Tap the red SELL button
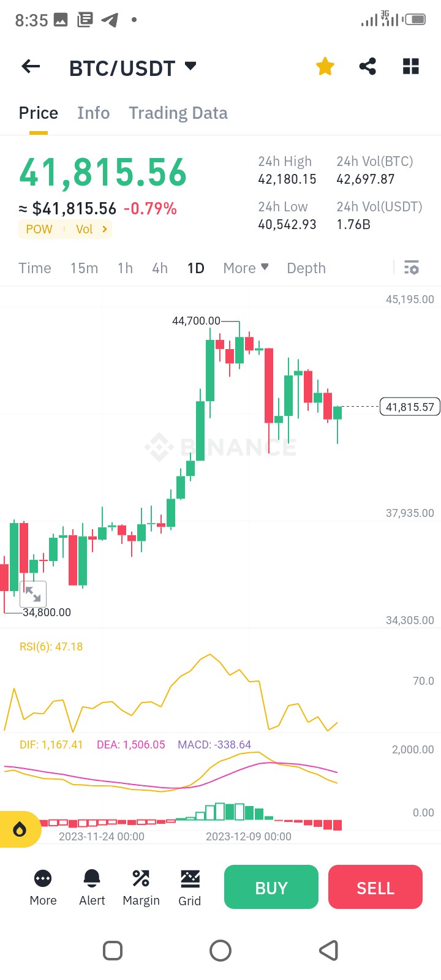The width and height of the screenshot is (441, 980). [x=375, y=887]
